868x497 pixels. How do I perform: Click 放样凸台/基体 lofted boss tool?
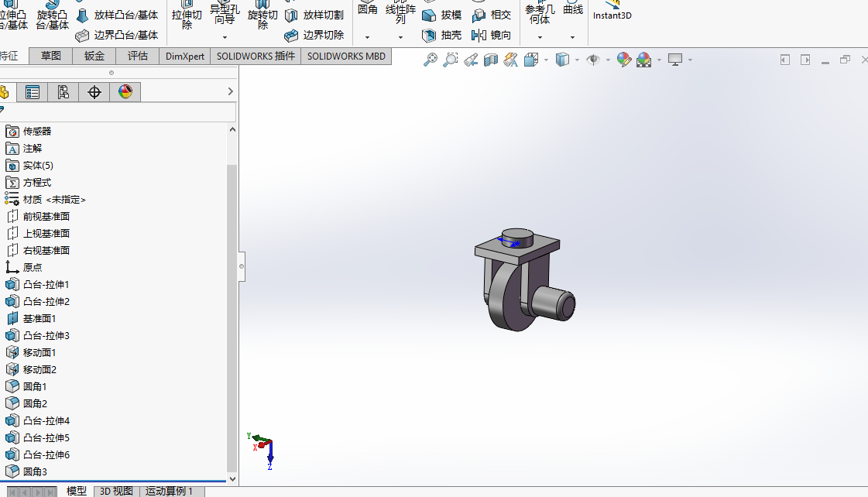pos(118,15)
